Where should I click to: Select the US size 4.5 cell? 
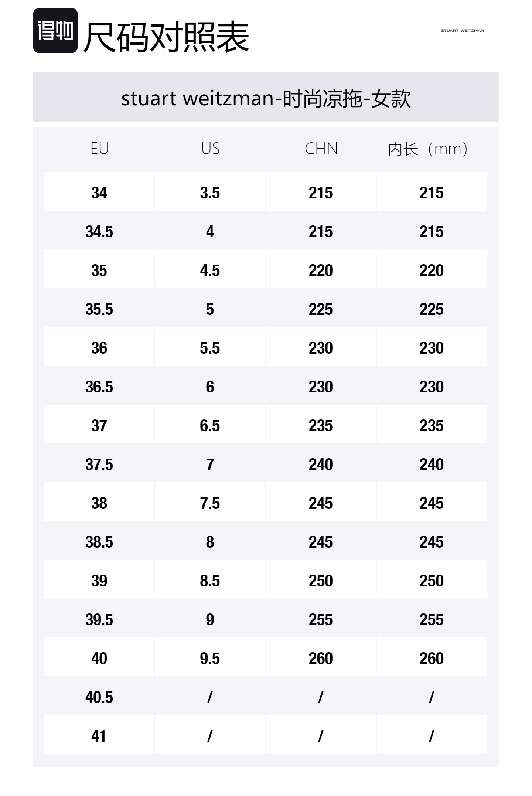[210, 271]
